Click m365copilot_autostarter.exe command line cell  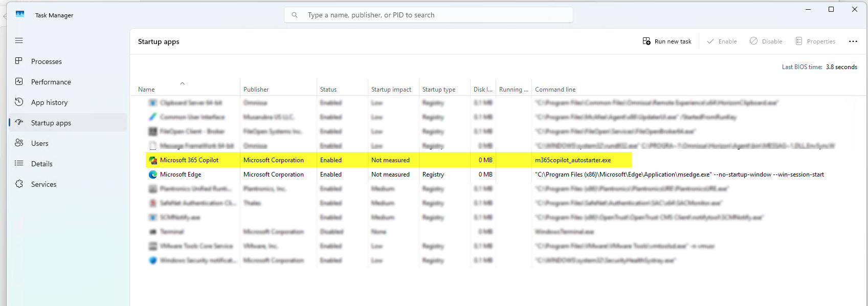(x=573, y=160)
